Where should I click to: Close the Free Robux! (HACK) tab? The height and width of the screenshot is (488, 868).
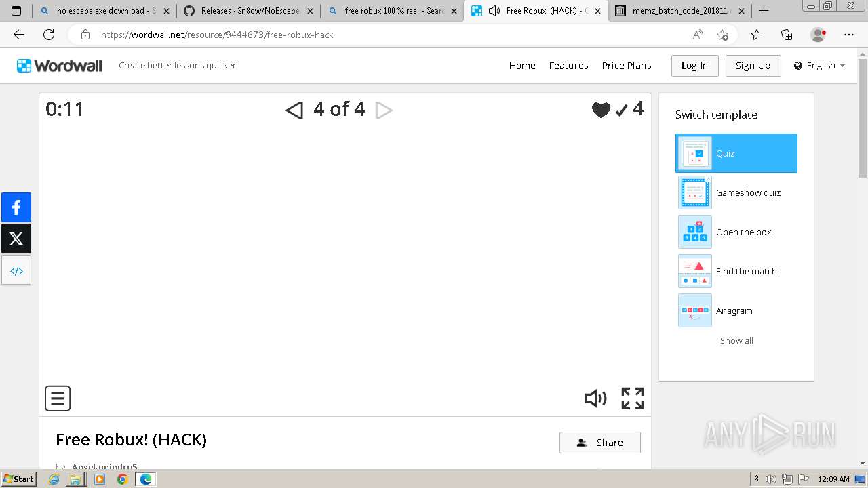pyautogui.click(x=597, y=11)
